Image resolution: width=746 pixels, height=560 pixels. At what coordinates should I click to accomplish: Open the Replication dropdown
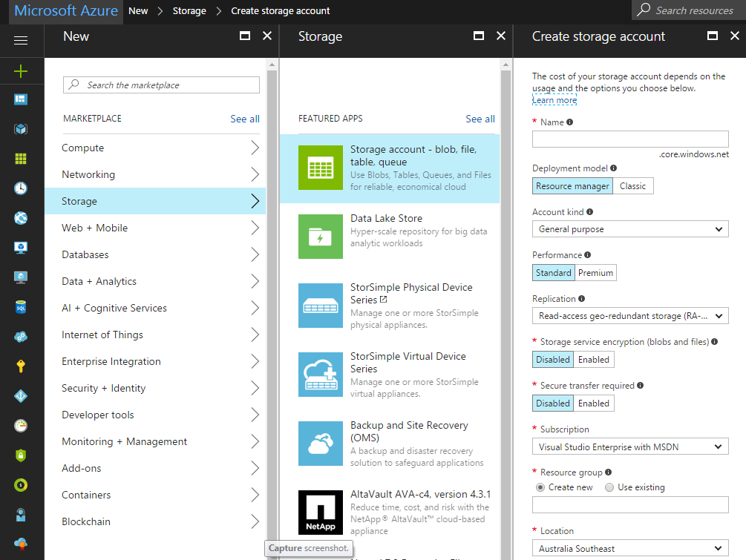[x=630, y=316]
